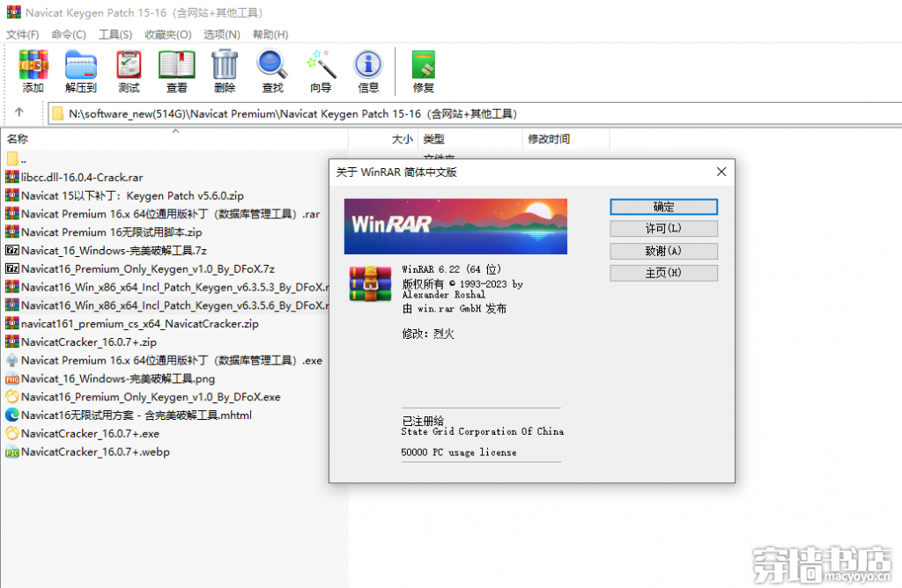
Task: Open the 查看 (View) tool
Action: [x=176, y=70]
